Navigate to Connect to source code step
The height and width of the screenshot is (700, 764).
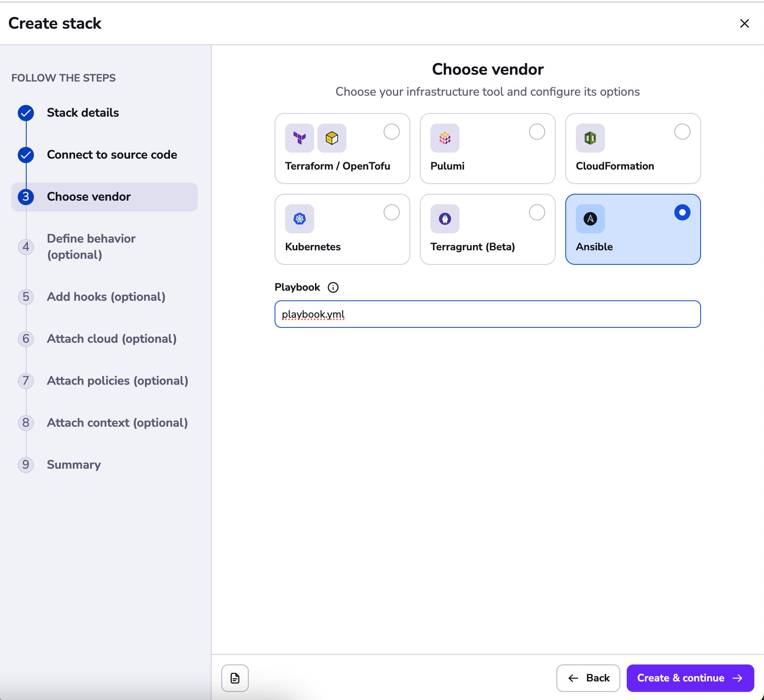112,155
